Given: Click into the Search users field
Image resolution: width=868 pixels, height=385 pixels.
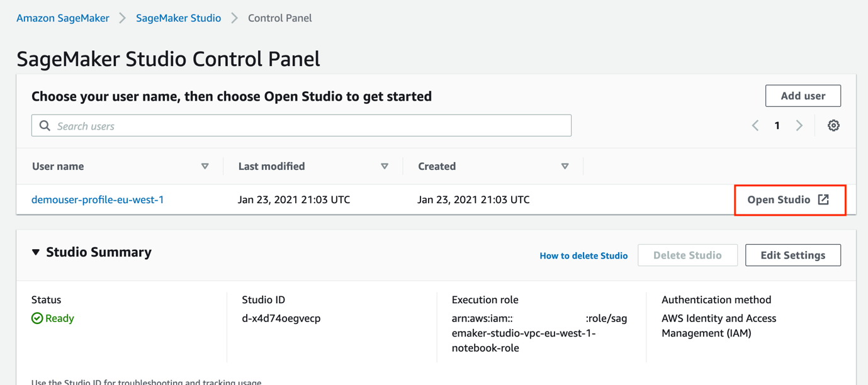Looking at the screenshot, I should coord(308,126).
